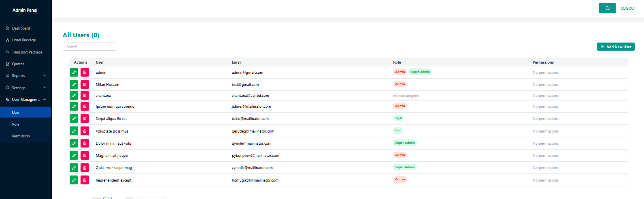Click the green refresh icon button
This screenshot has height=199, width=644.
point(607,8)
